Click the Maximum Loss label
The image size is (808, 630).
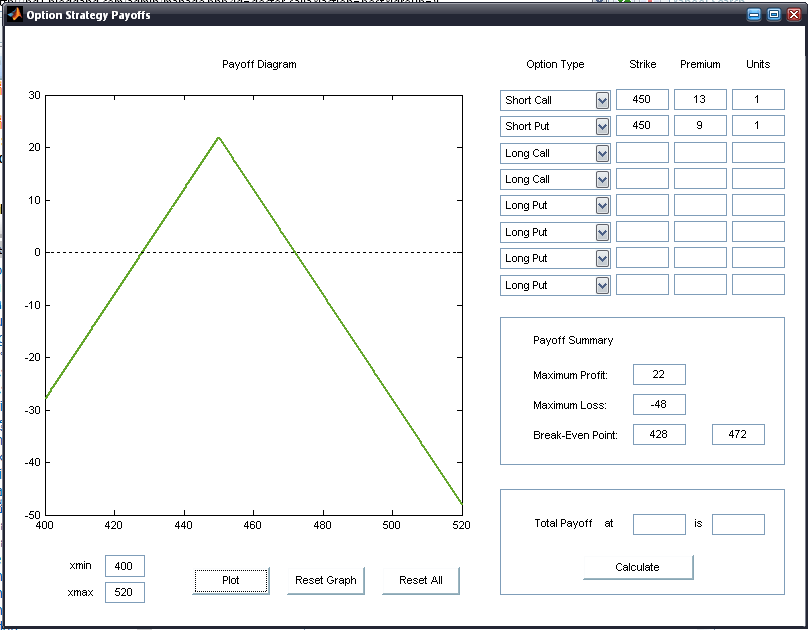pos(570,405)
